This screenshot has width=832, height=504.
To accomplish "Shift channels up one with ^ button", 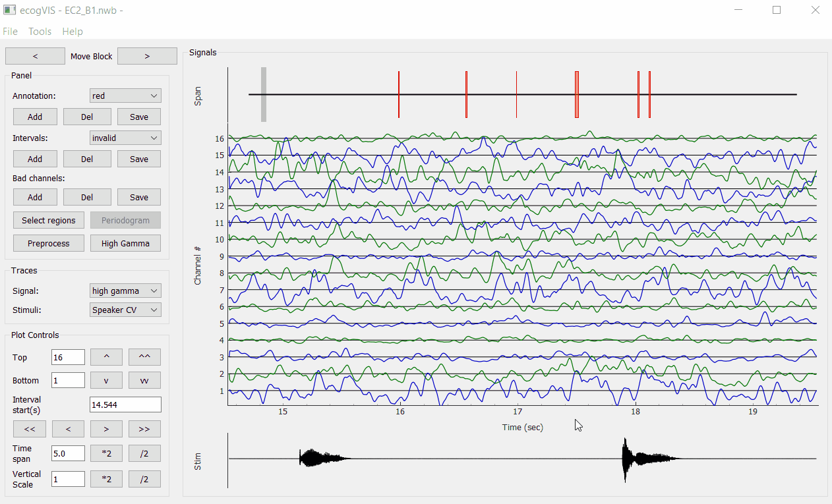I will tap(106, 357).
